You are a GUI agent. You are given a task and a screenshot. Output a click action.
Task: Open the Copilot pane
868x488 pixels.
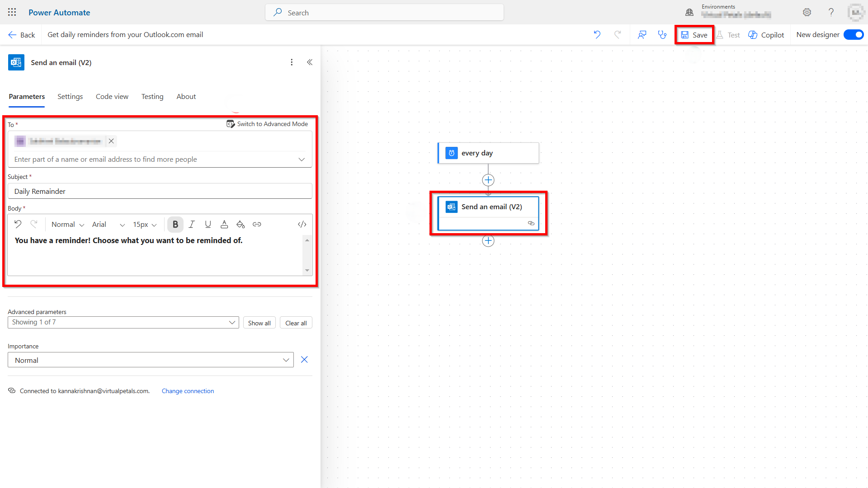point(766,35)
